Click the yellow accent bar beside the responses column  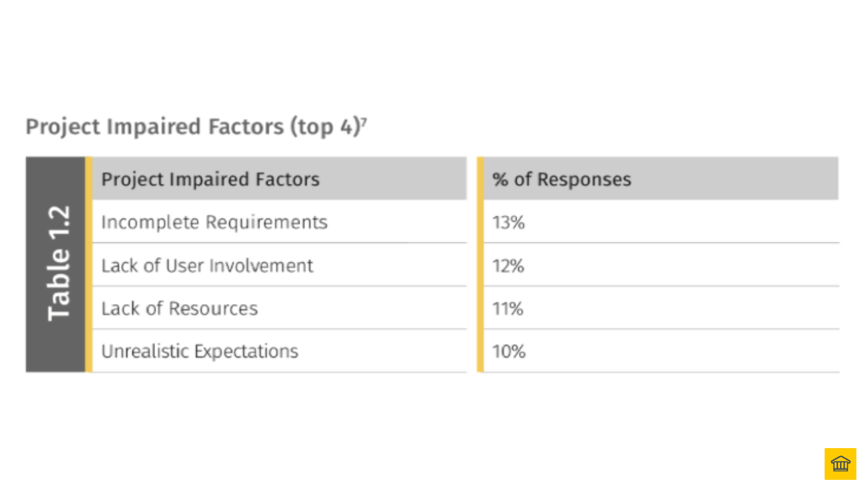pos(480,264)
